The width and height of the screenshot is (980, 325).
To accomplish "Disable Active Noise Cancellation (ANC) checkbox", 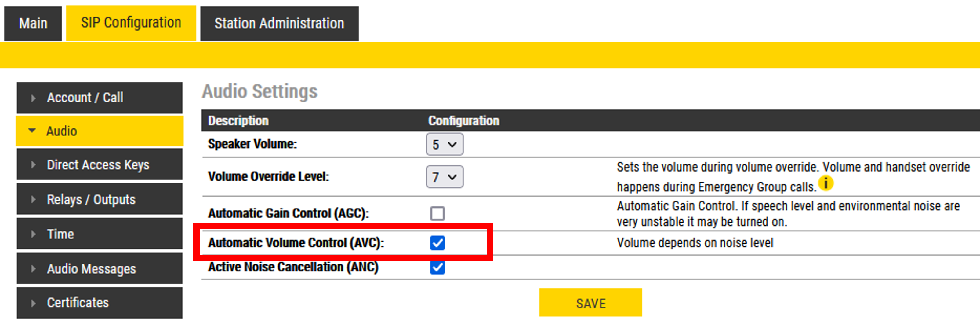I will point(437,268).
